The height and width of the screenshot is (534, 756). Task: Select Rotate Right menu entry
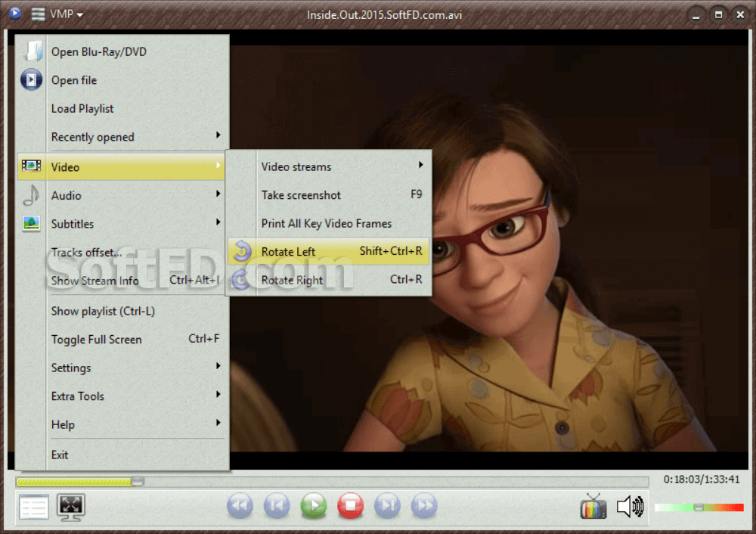click(x=329, y=280)
